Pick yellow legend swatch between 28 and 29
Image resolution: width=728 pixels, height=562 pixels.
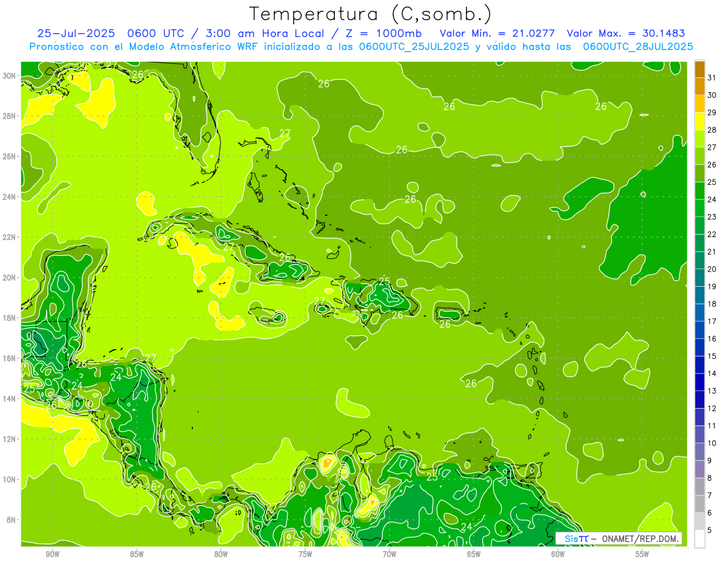(x=699, y=121)
